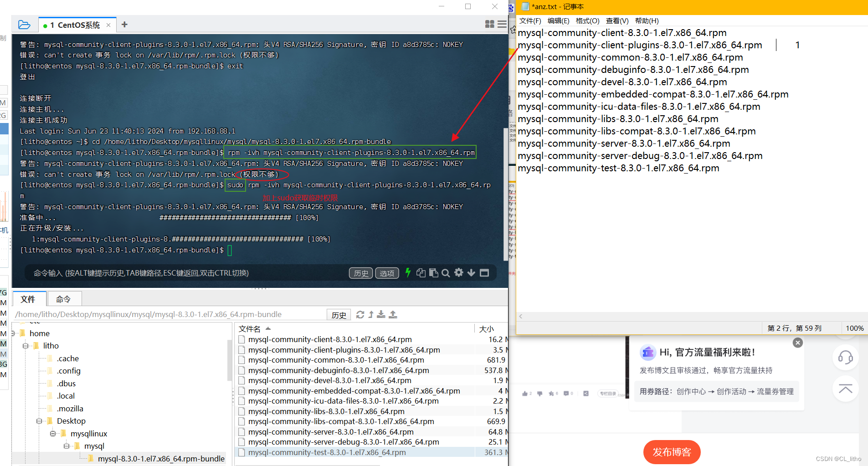Select mysql-community-debuginfo rpm file in list
The image size is (868, 466).
[x=339, y=370]
